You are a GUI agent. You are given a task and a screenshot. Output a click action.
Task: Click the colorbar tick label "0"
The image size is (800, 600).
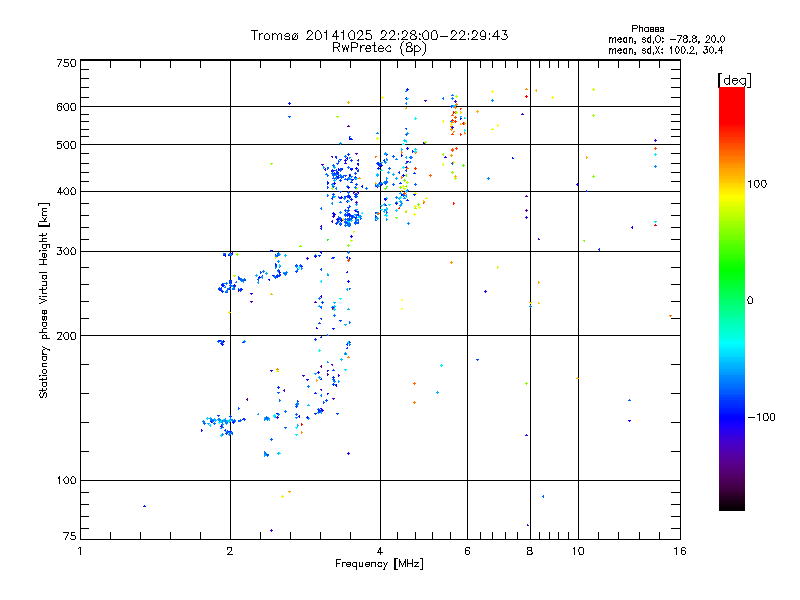coord(750,301)
